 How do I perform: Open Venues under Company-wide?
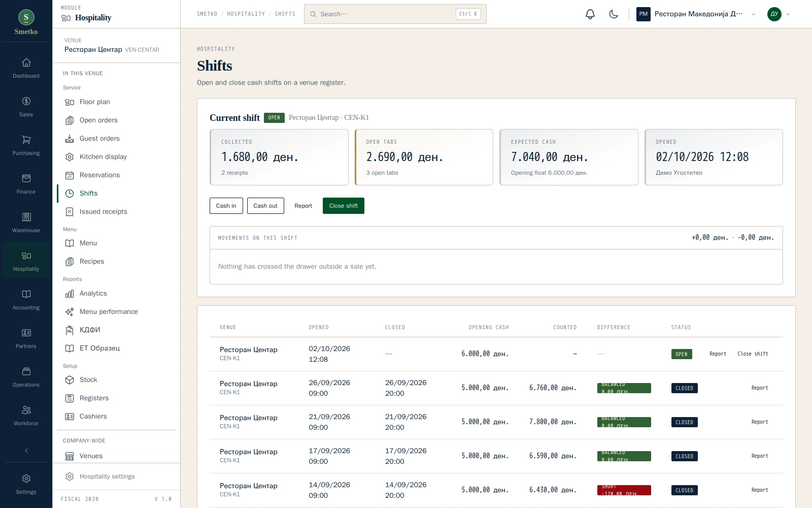117,456
